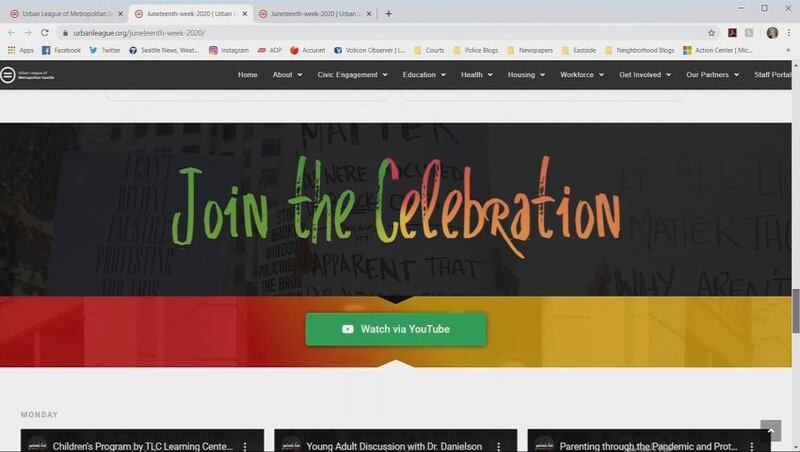
Task: Open options menu on Children's Program video
Action: pyautogui.click(x=245, y=446)
